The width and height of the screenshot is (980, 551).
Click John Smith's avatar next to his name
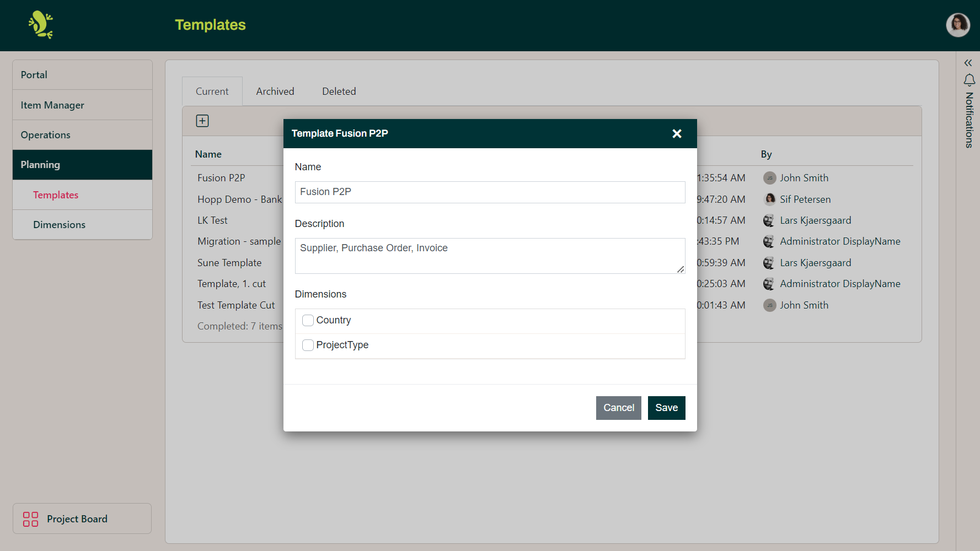(769, 177)
